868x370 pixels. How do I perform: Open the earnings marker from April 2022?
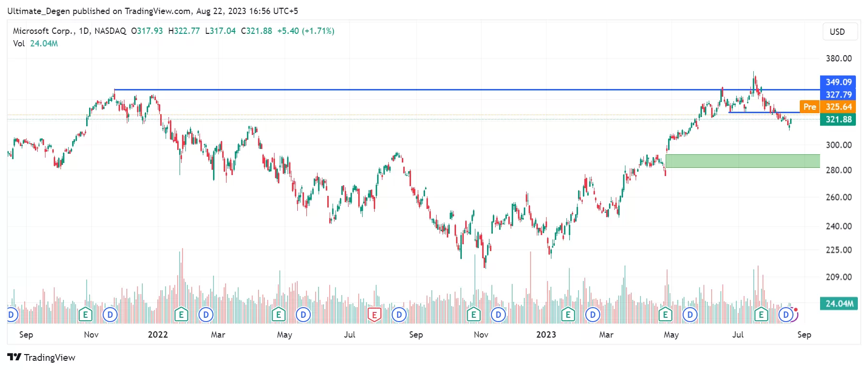coord(278,315)
